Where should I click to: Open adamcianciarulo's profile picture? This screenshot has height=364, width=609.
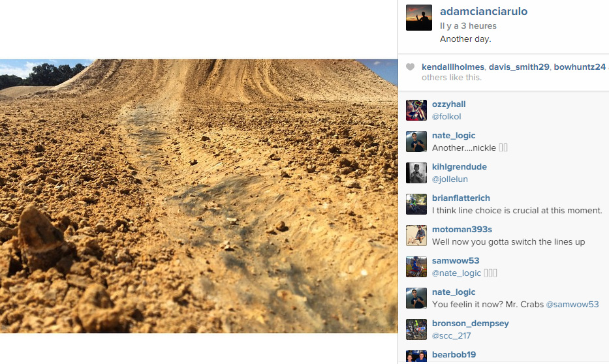pos(418,18)
